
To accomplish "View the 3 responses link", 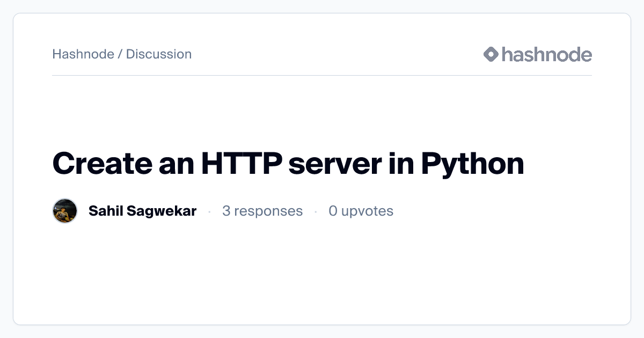I will tap(262, 211).
